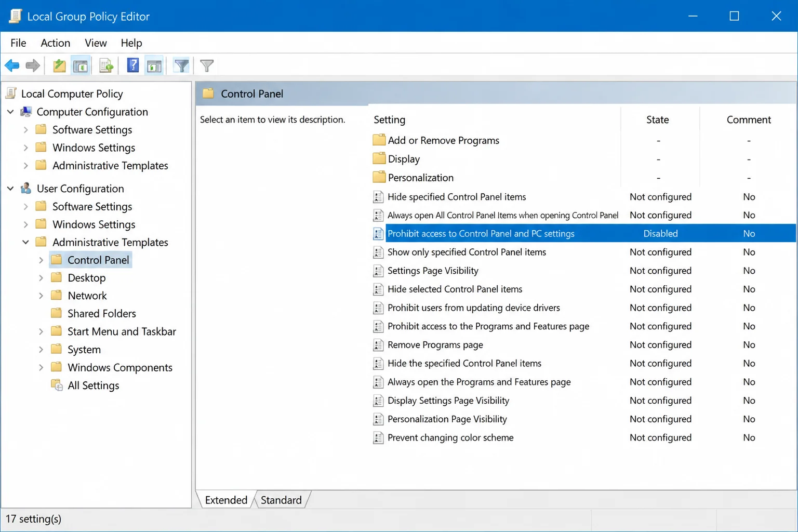Viewport: 798px width, 532px height.
Task: Select 'Always open All Control Panel Items' setting
Action: pos(503,215)
